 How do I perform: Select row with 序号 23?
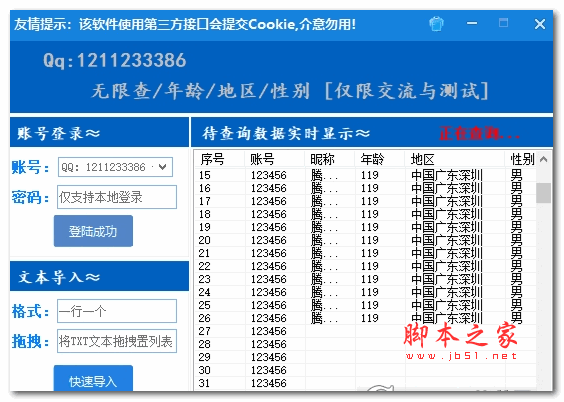click(365, 279)
